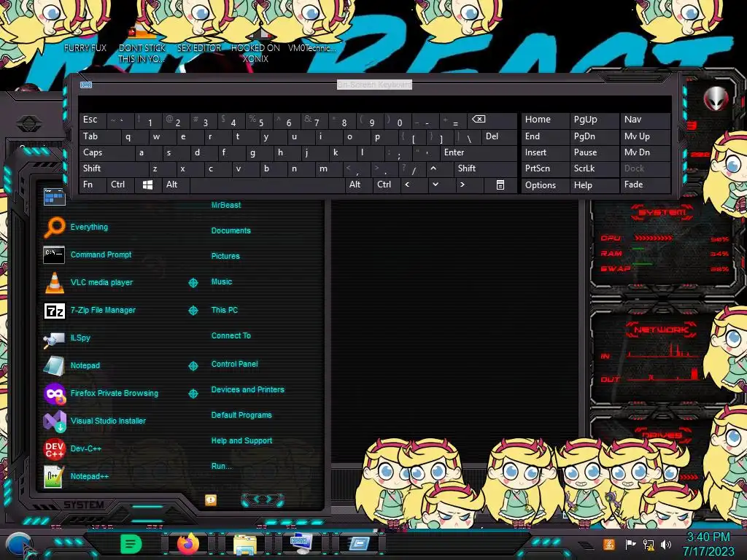Click the Options key on keyboard
The image size is (747, 560).
(x=545, y=184)
